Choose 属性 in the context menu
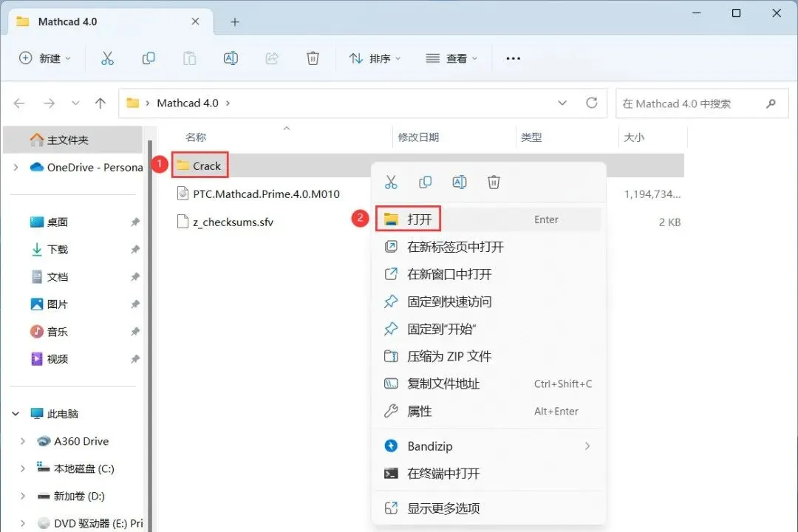This screenshot has height=532, width=798. pos(488,412)
